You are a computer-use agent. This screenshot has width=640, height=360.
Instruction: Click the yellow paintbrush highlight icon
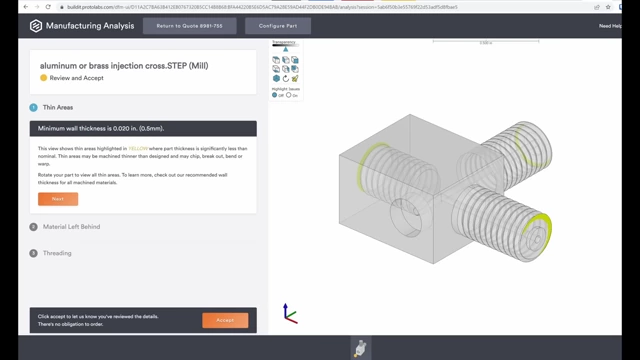point(295,78)
